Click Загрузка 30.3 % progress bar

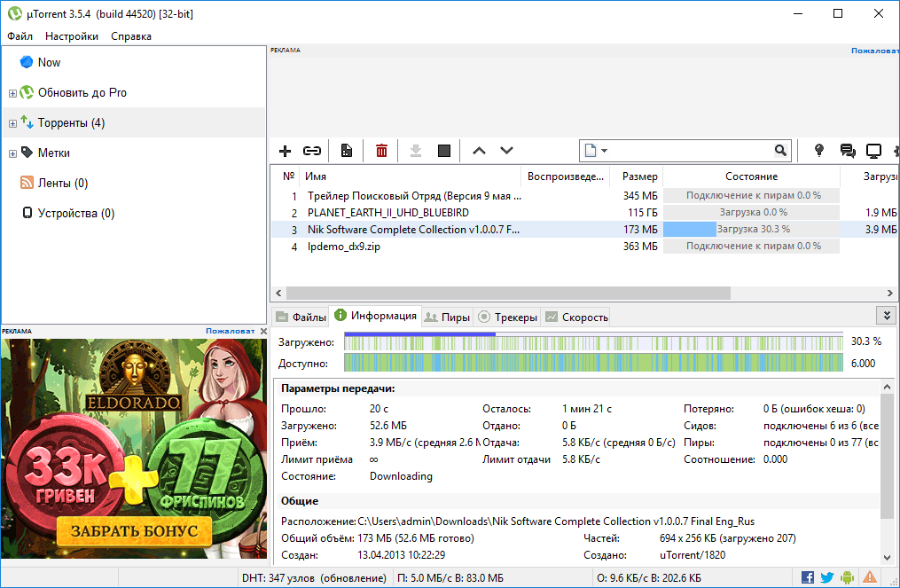coord(751,229)
